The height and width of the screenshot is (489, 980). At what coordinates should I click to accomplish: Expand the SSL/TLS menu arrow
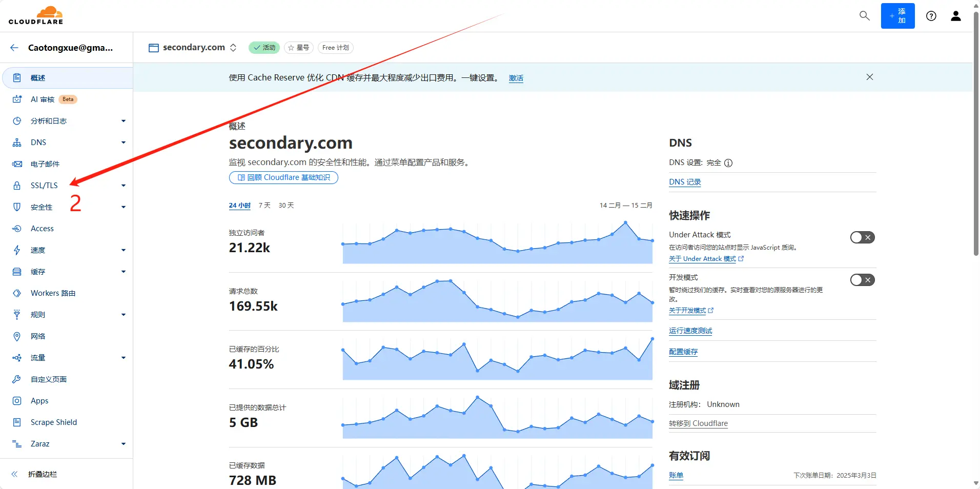coord(124,186)
